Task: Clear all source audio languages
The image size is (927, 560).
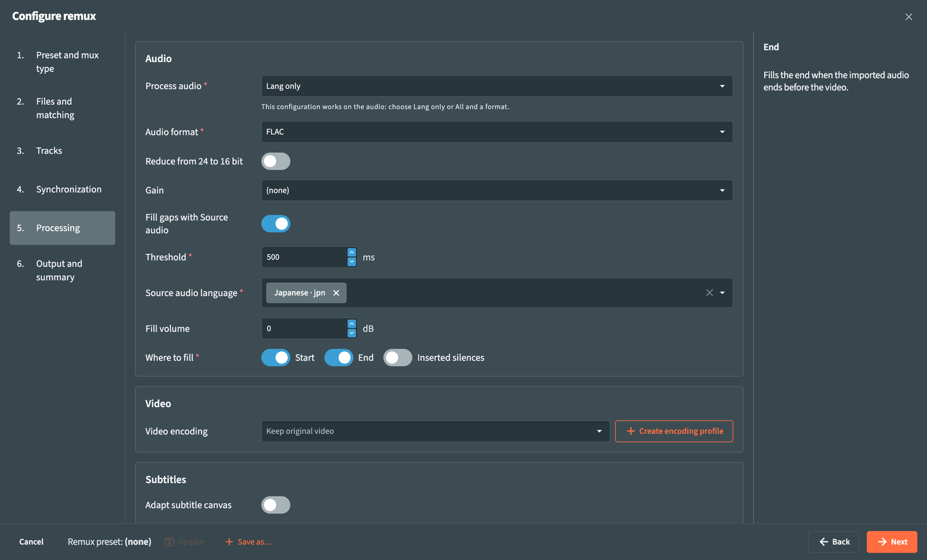Action: tap(709, 293)
